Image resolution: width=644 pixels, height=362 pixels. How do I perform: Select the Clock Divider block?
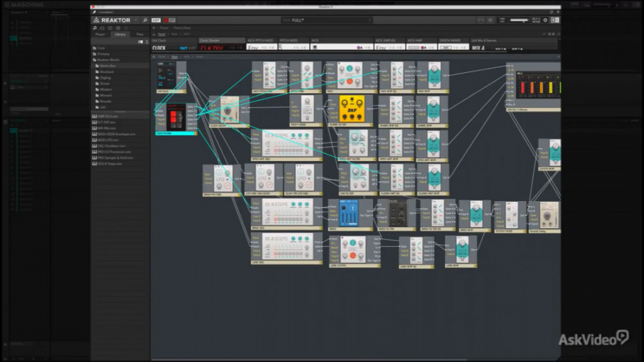176,119
